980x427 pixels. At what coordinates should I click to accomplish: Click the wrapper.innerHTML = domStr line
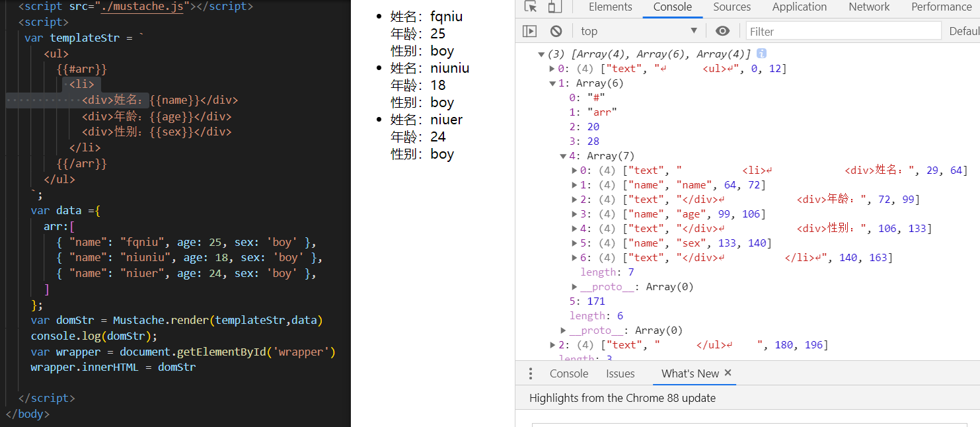pos(113,368)
